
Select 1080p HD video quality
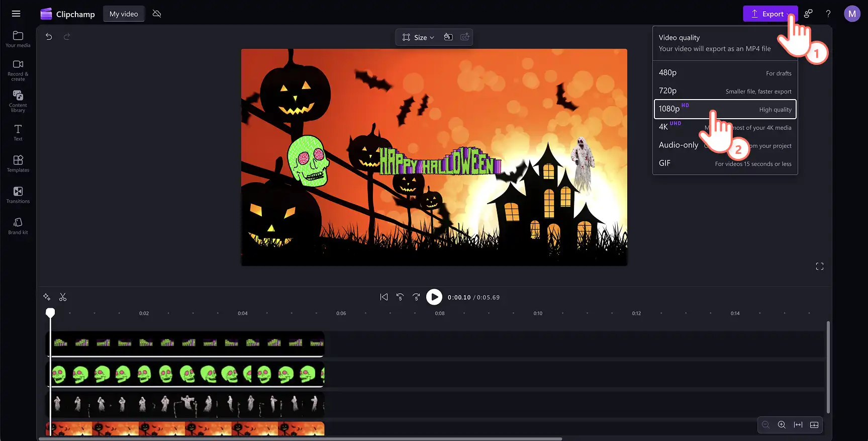point(725,109)
